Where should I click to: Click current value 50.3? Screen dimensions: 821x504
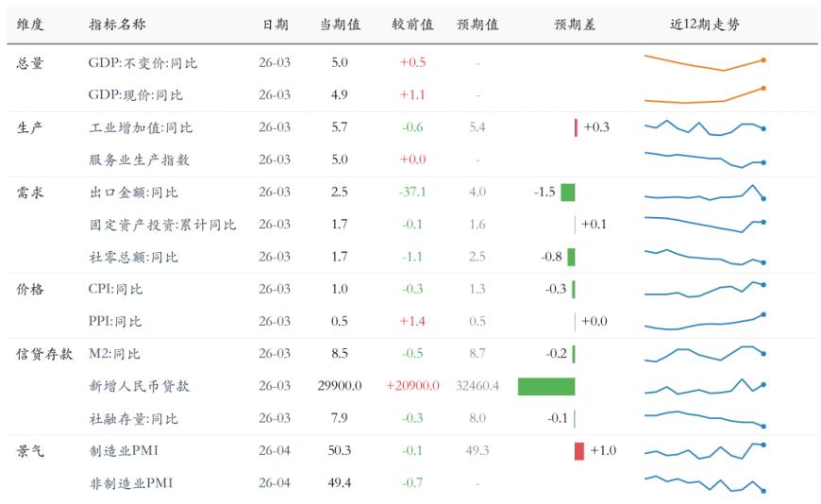click(340, 450)
